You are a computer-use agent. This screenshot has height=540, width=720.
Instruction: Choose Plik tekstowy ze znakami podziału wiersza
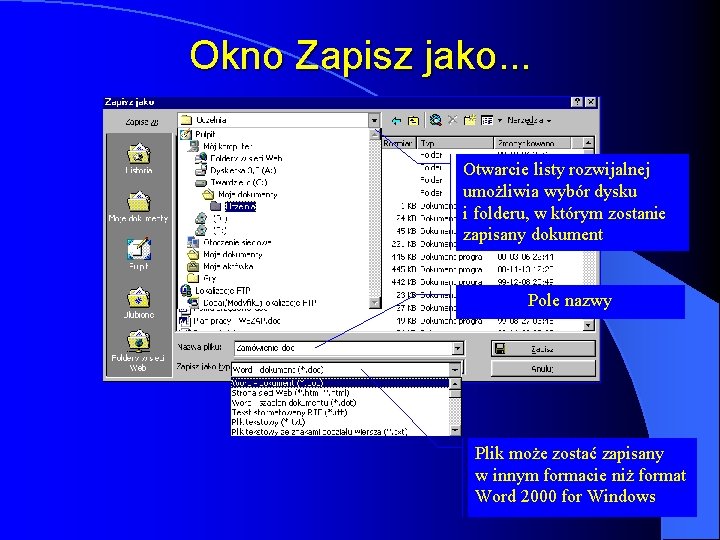[340, 432]
